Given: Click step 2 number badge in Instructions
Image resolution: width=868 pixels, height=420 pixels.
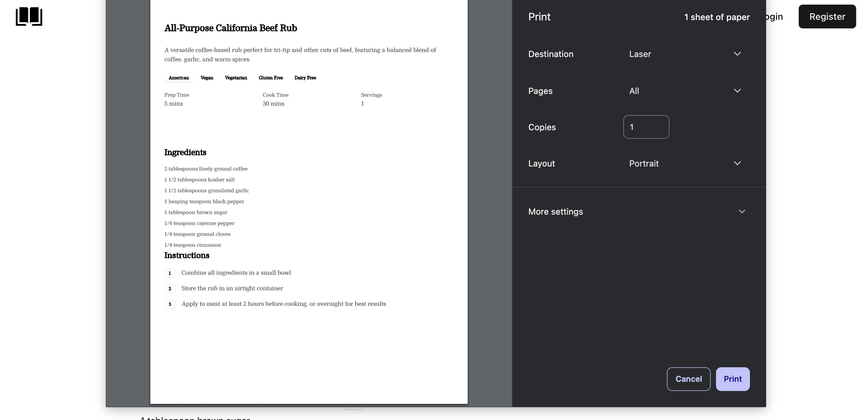Looking at the screenshot, I should (x=170, y=289).
